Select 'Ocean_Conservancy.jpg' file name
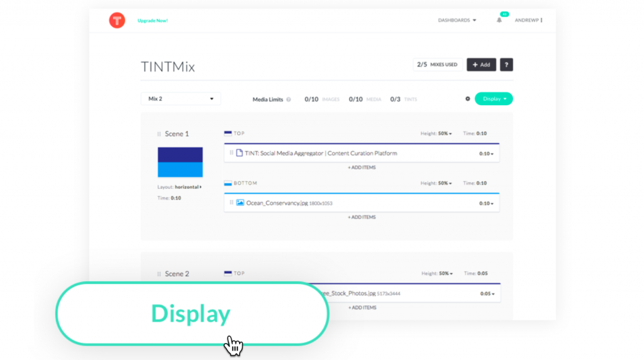Viewport: 644px width, 360px height. pos(277,203)
